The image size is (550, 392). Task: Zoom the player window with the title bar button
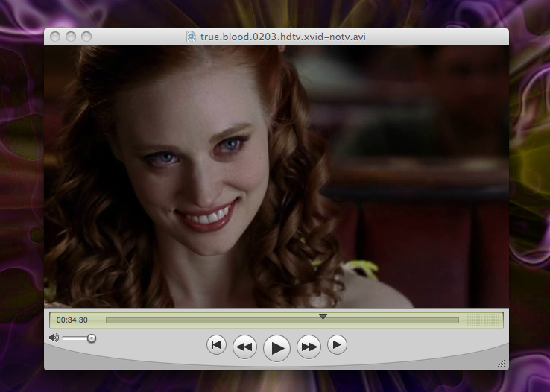pos(86,37)
